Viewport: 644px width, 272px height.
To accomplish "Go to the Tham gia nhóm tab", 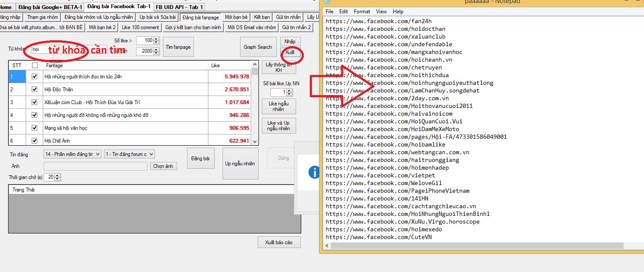I will coord(42,17).
